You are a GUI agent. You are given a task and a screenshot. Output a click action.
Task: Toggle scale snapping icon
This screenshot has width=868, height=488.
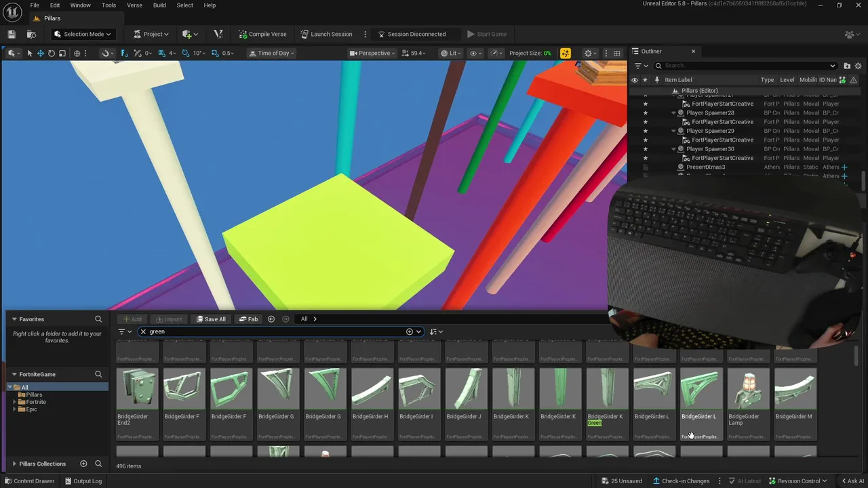point(216,53)
